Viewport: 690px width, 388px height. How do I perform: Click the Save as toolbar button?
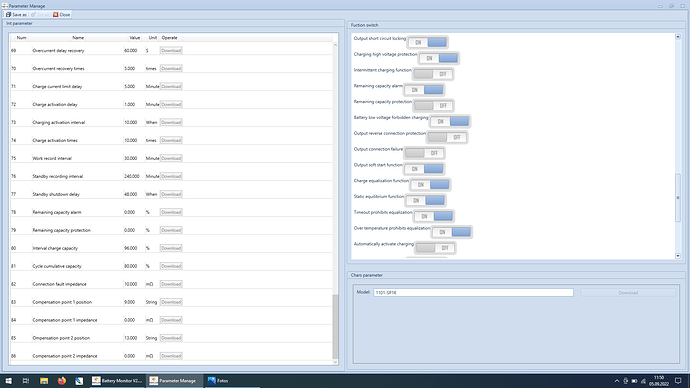[16, 15]
